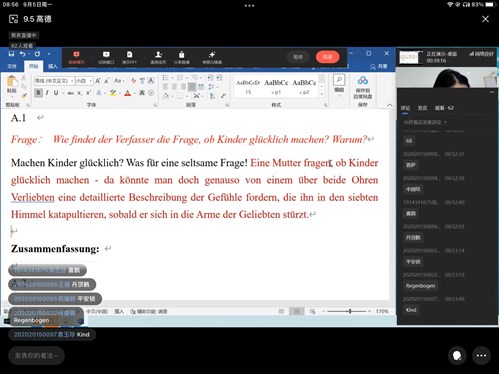Toggle the character border A icon
499x374 pixels.
(x=151, y=81)
